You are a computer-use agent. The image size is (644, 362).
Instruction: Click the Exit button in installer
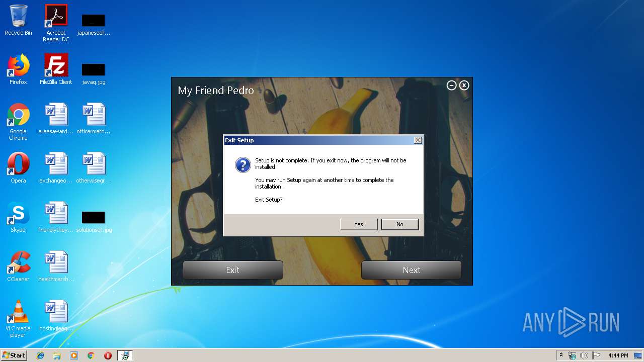[233, 270]
